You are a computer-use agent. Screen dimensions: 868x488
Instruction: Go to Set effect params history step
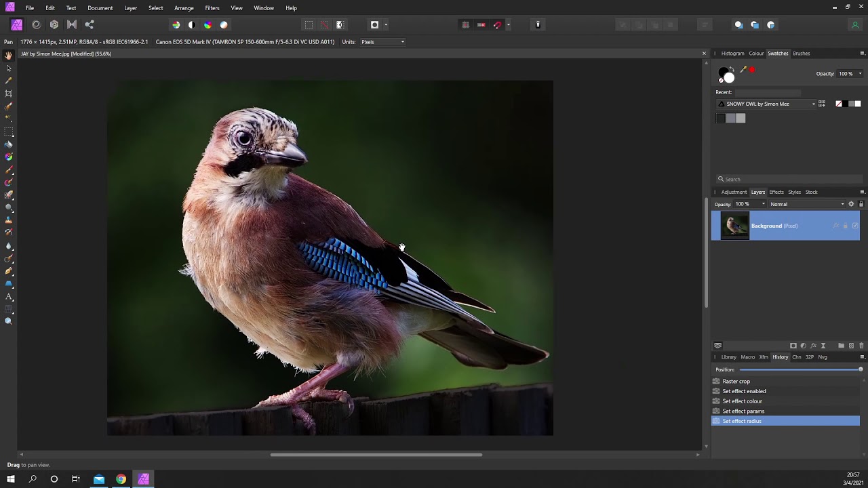pyautogui.click(x=785, y=411)
